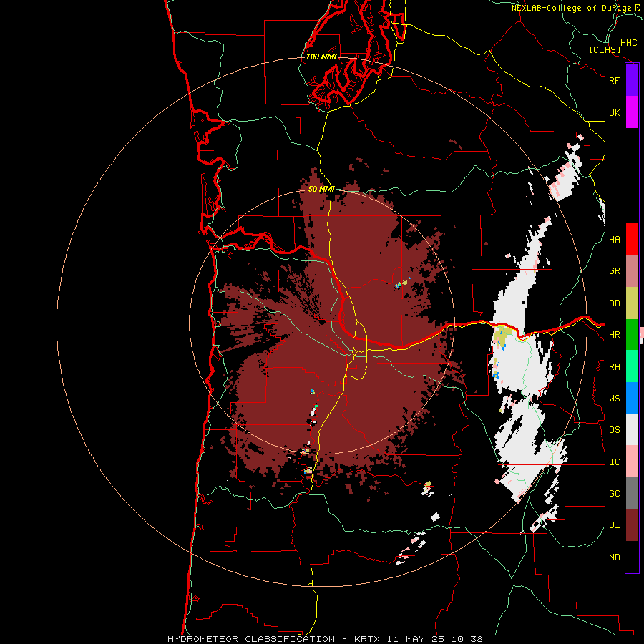The width and height of the screenshot is (644, 644).
Task: Click the RF purple legend swatch
Action: point(632,80)
